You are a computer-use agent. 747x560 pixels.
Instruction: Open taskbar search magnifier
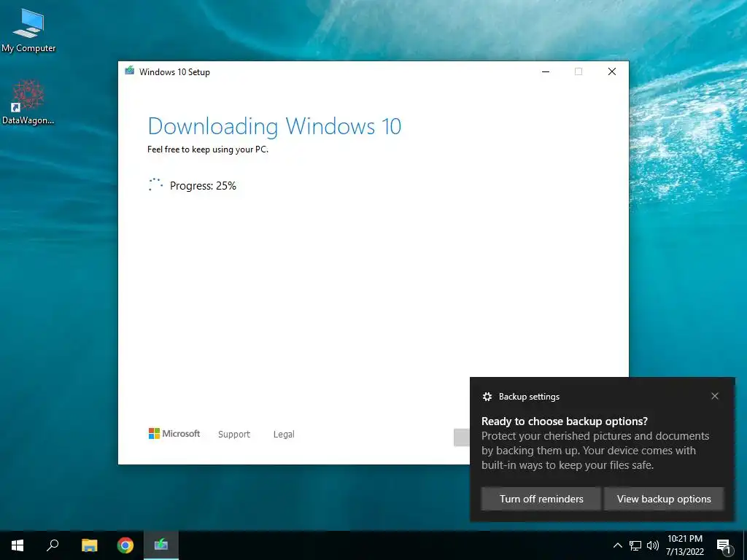tap(53, 545)
